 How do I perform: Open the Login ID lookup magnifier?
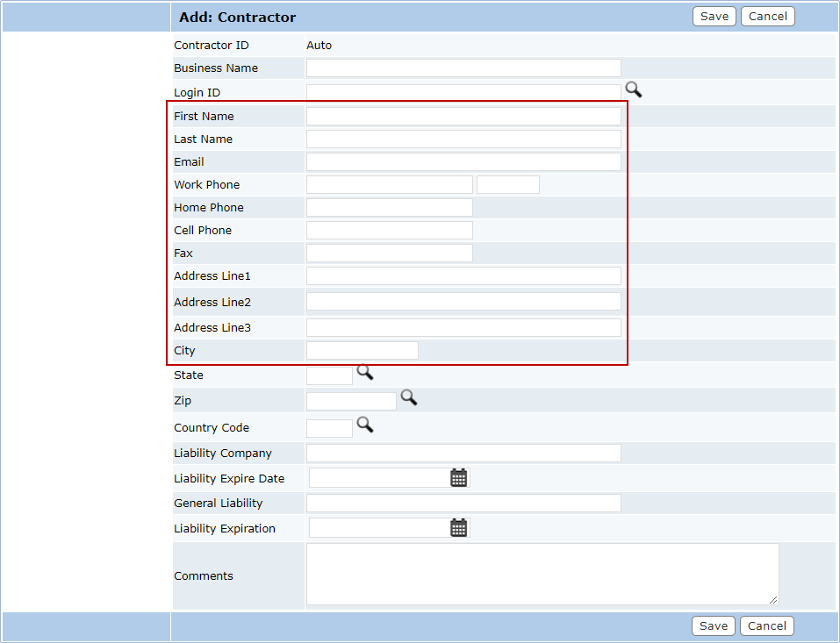click(633, 89)
